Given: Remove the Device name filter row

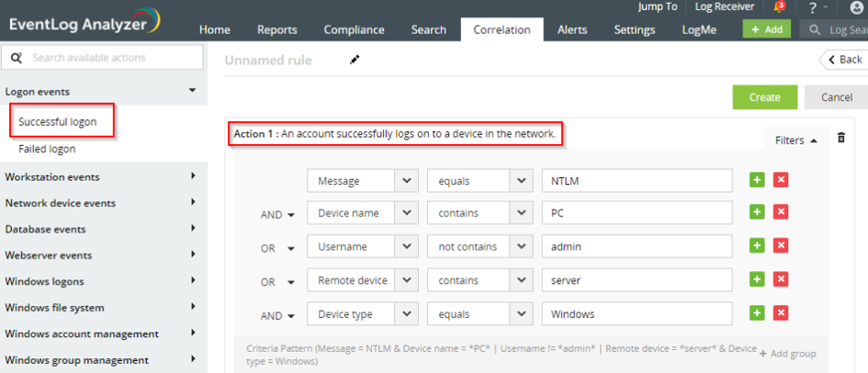Looking at the screenshot, I should pyautogui.click(x=781, y=212).
